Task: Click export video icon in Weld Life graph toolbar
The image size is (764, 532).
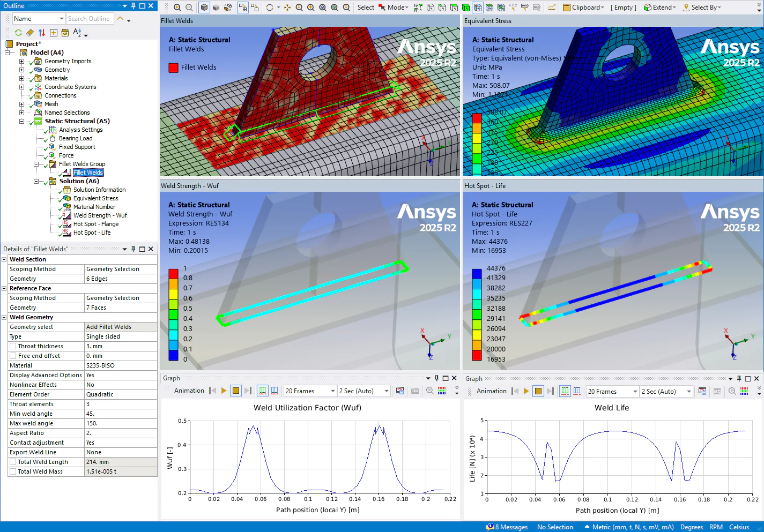Action: point(702,391)
